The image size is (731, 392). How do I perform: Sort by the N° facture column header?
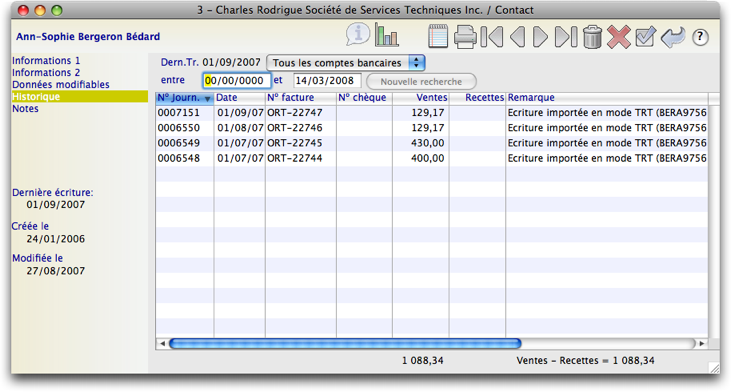point(301,98)
